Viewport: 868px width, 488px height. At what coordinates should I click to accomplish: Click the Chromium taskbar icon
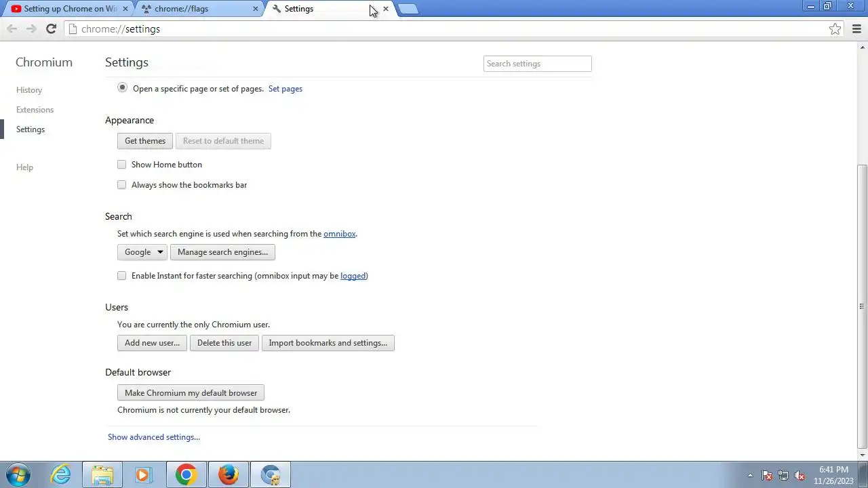[x=271, y=474]
